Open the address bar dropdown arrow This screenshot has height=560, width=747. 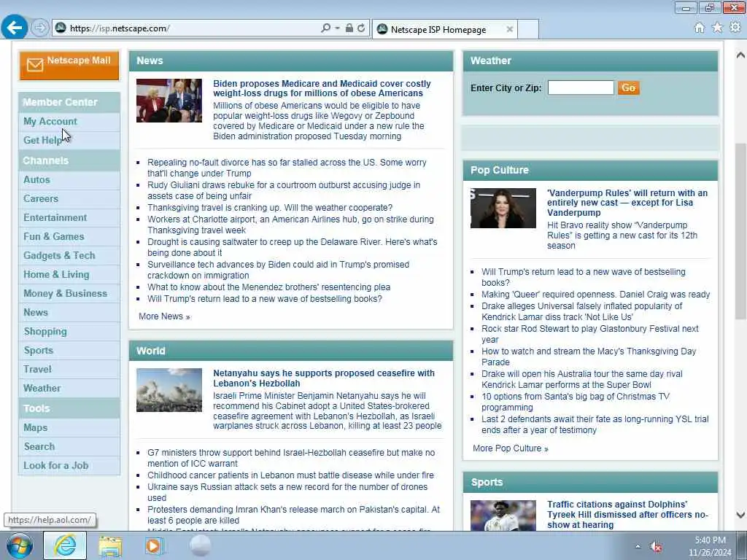tap(337, 28)
